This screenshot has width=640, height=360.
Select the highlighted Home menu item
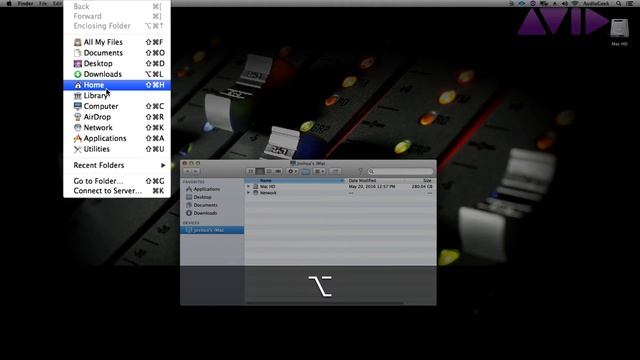pos(117,85)
